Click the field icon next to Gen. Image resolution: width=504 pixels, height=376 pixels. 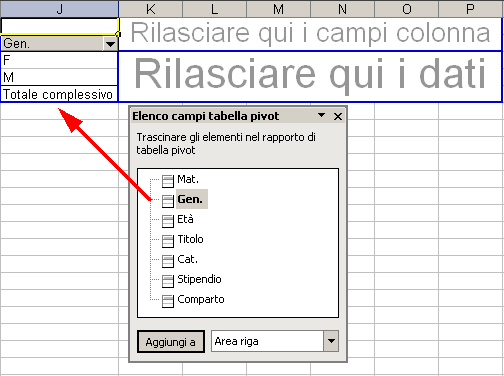pyautogui.click(x=168, y=201)
